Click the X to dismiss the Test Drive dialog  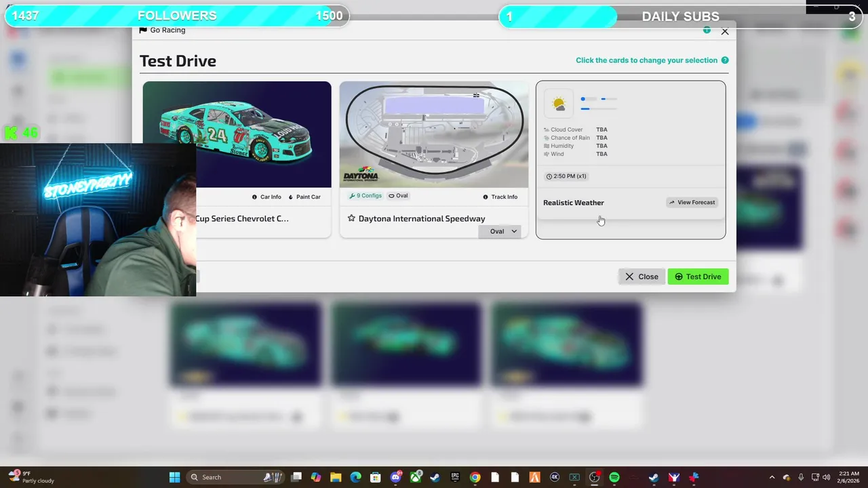coord(725,31)
